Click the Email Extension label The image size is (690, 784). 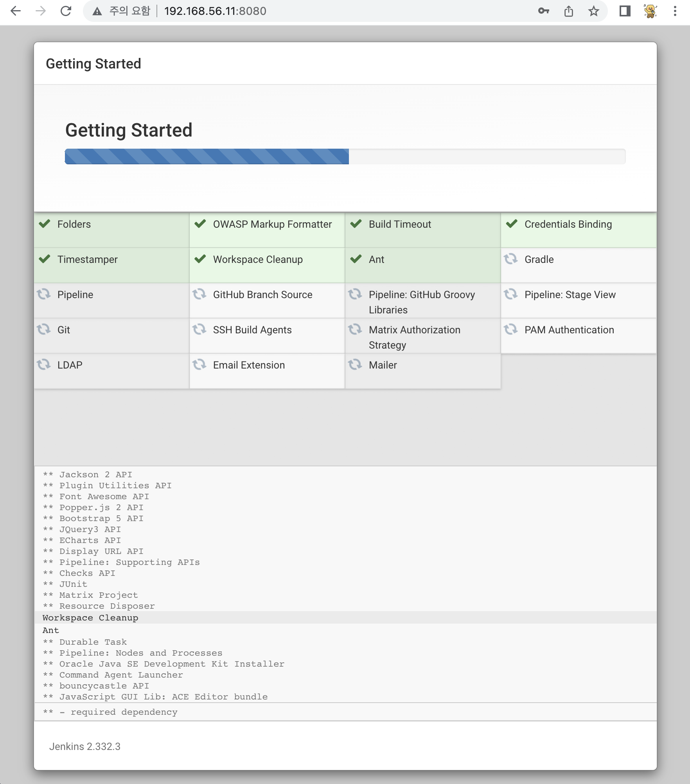click(x=249, y=365)
